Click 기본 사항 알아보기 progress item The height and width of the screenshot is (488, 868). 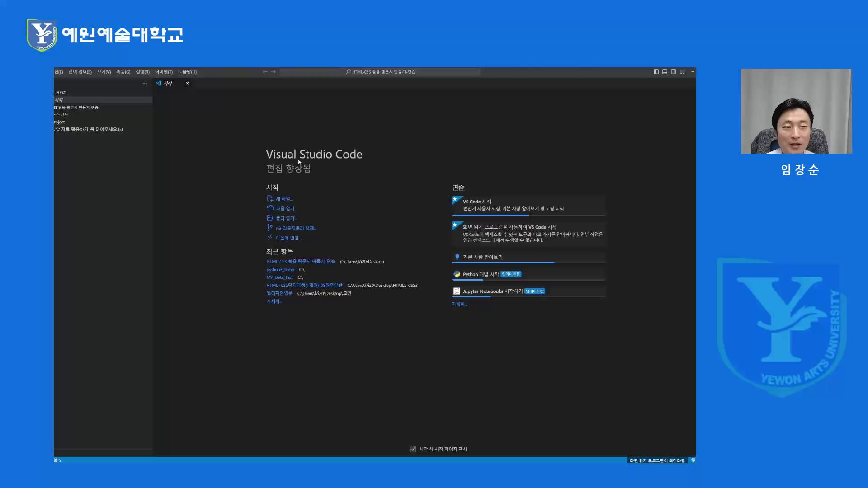482,257
